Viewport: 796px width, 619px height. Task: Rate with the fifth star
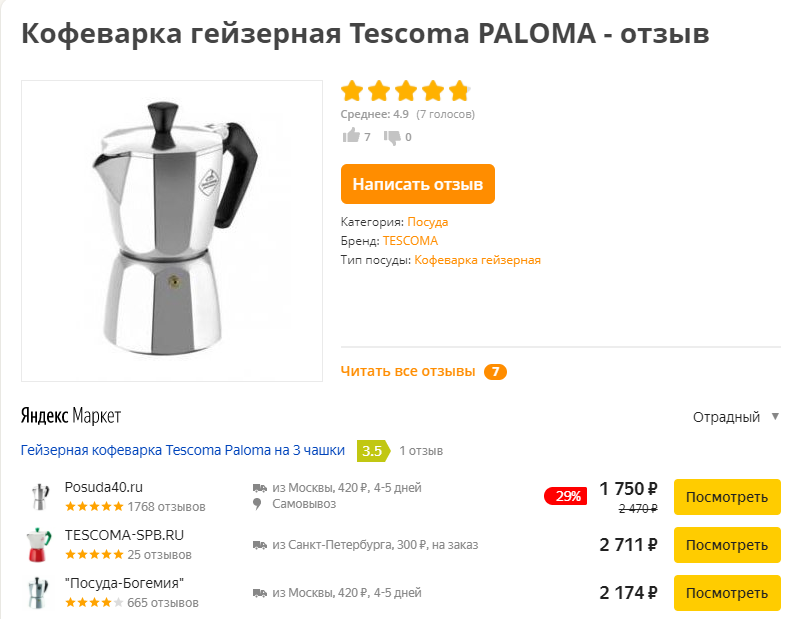coord(459,91)
